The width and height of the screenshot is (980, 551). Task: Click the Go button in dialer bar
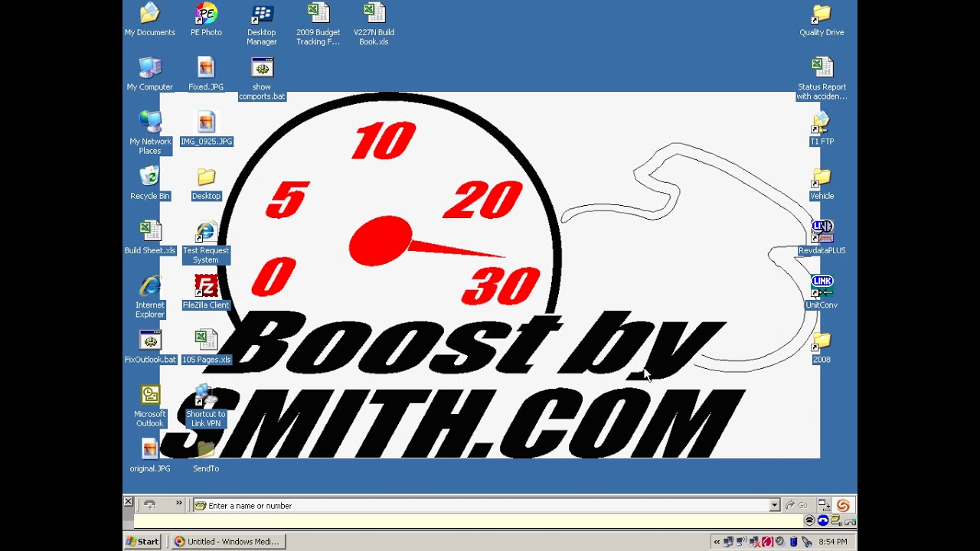[x=797, y=505]
